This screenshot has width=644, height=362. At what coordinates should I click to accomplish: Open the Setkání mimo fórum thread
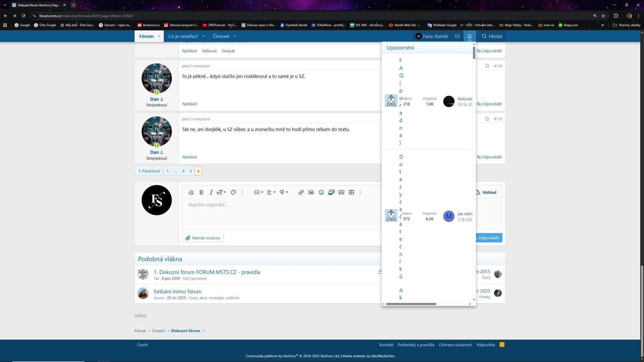pos(178,291)
